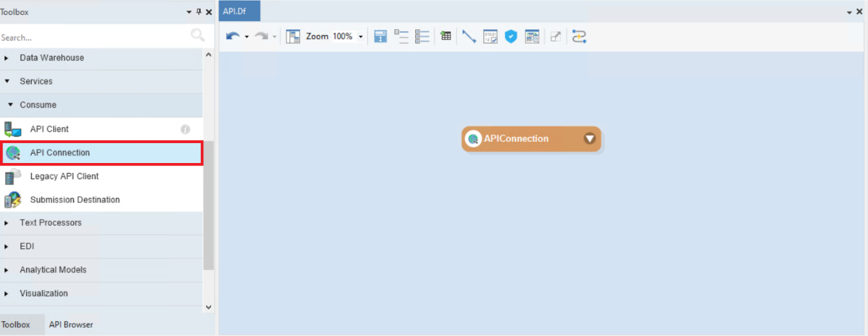Click the magnifier icon in Toolbox search
The width and height of the screenshot is (868, 336).
(197, 35)
